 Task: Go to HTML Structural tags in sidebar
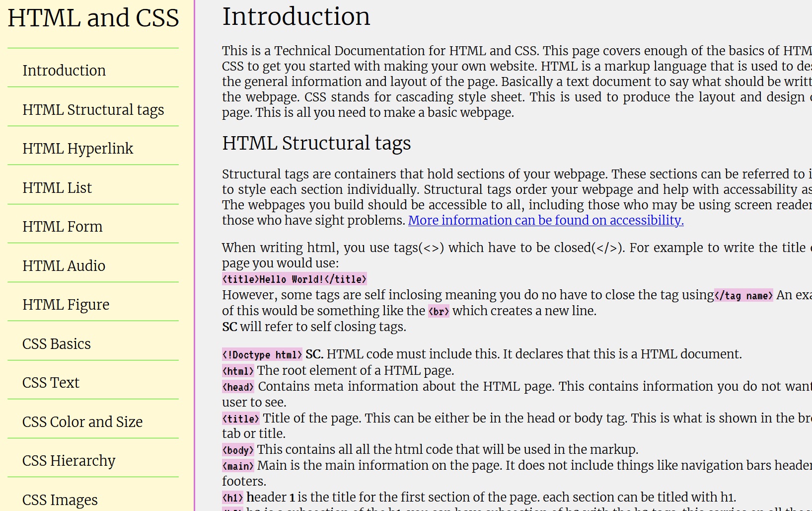(x=93, y=110)
